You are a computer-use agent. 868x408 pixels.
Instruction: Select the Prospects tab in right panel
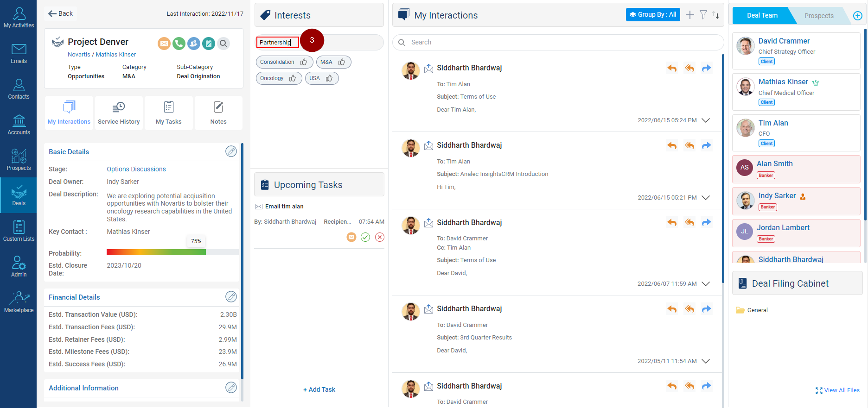pyautogui.click(x=819, y=15)
